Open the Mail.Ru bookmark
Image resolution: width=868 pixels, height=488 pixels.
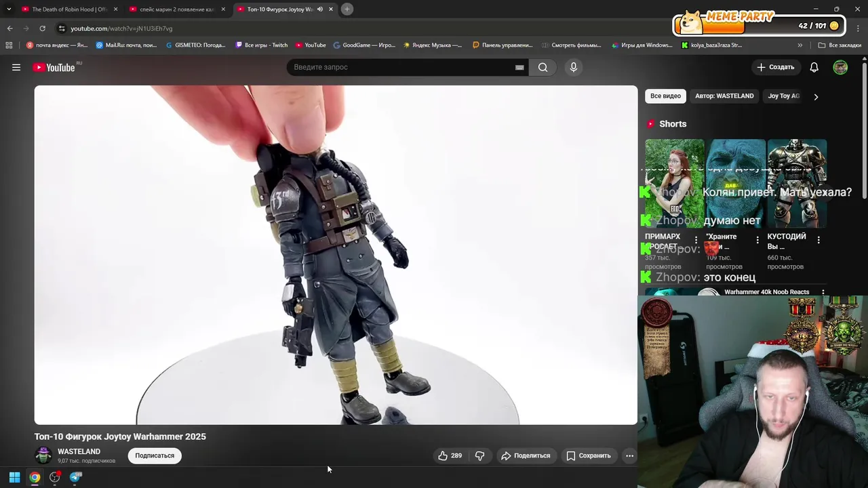coord(126,45)
